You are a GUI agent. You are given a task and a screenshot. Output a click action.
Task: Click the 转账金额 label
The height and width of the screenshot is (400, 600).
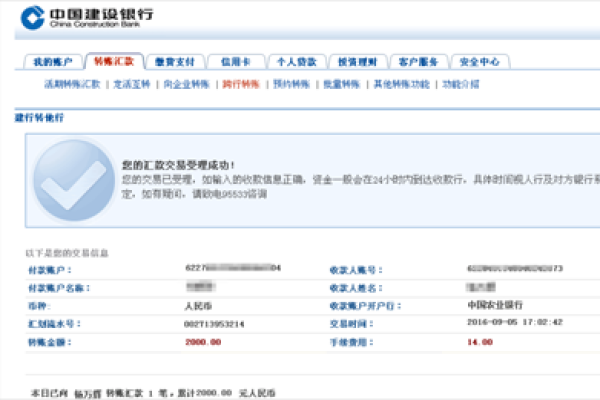pyautogui.click(x=50, y=342)
